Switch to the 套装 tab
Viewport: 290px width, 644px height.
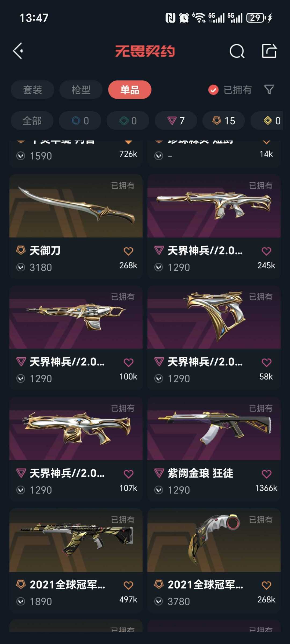point(32,90)
